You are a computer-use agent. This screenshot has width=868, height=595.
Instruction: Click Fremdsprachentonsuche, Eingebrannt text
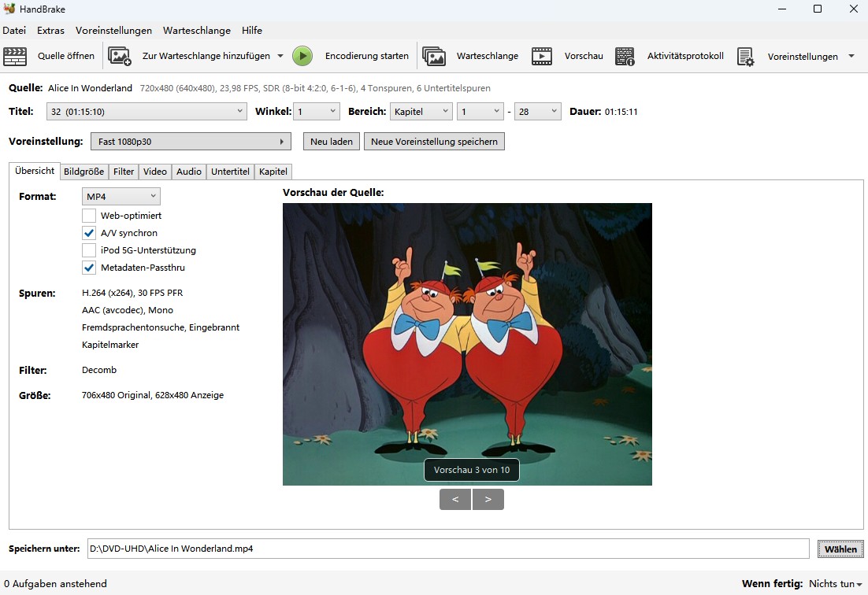click(x=161, y=327)
